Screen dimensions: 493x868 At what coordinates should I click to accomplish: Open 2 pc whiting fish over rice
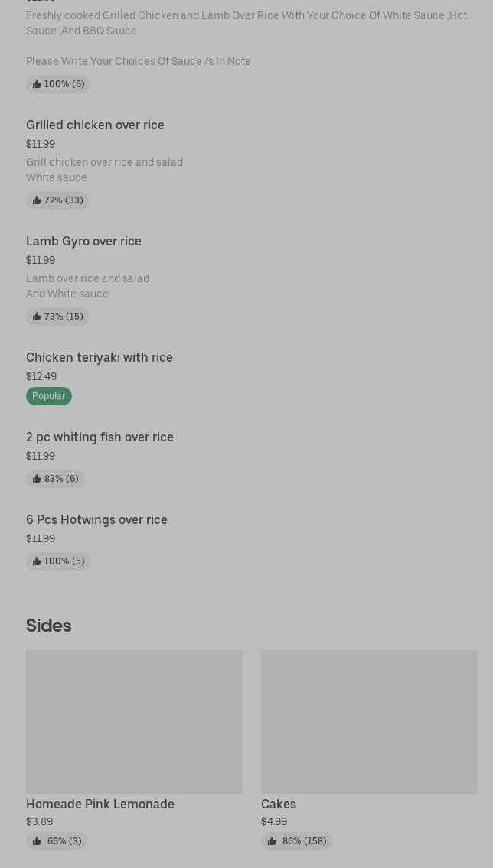[x=100, y=437]
